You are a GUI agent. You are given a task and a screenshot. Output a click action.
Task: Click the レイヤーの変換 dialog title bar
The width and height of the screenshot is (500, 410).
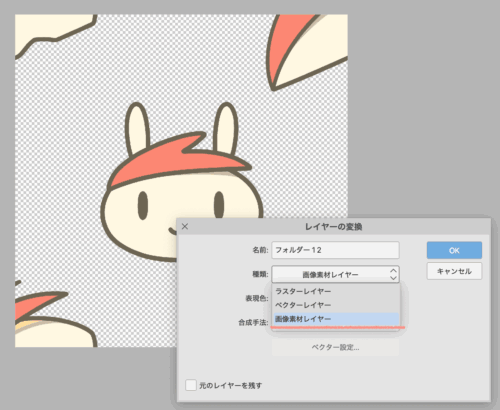pyautogui.click(x=333, y=227)
